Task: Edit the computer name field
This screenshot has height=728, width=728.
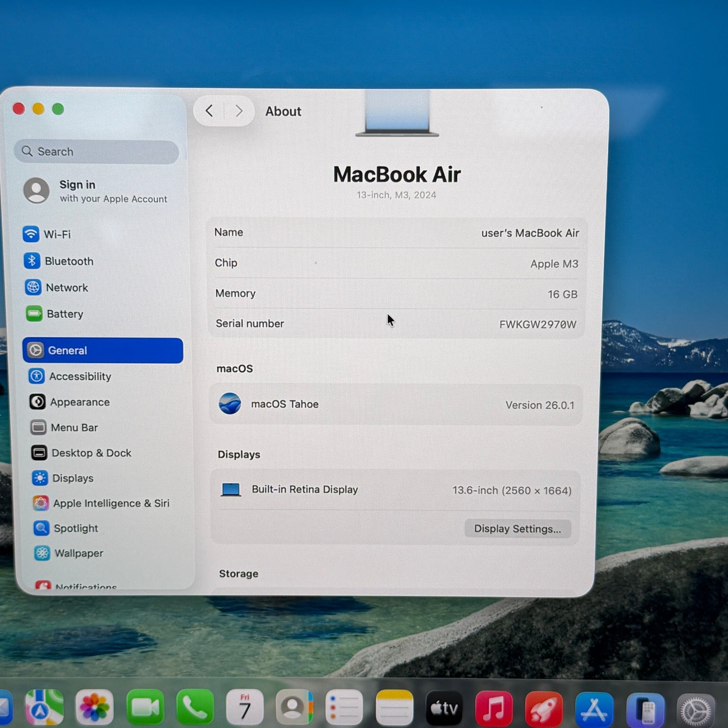Action: tap(529, 233)
